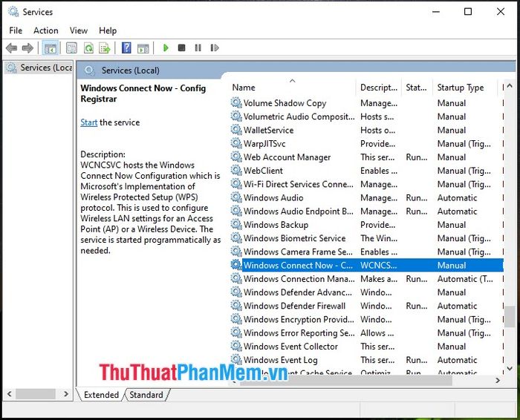Select the Windows Encryption Provid... row

367,319
